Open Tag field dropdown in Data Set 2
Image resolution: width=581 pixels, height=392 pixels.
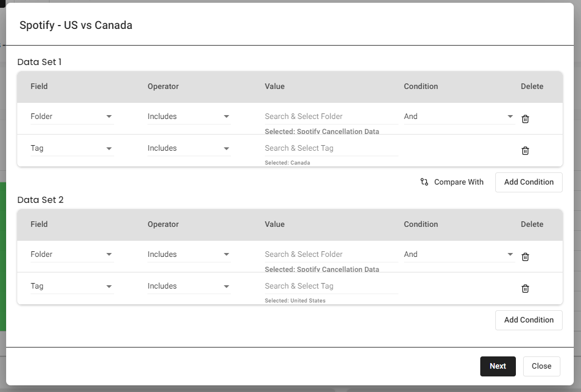pyautogui.click(x=72, y=286)
